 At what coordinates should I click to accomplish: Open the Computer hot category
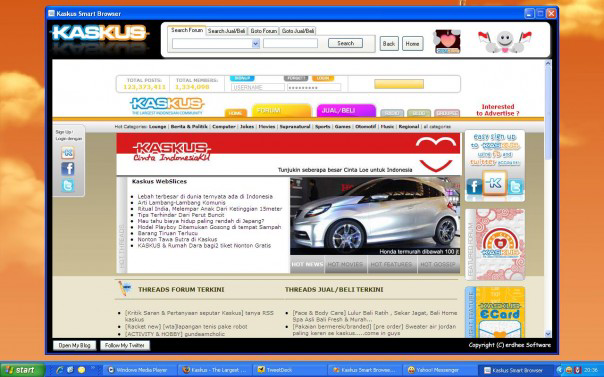tap(223, 126)
